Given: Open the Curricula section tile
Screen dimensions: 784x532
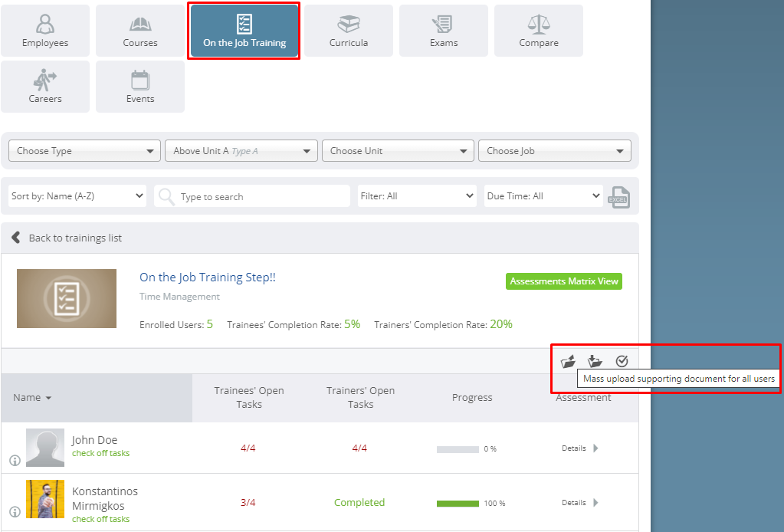Looking at the screenshot, I should pos(349,31).
